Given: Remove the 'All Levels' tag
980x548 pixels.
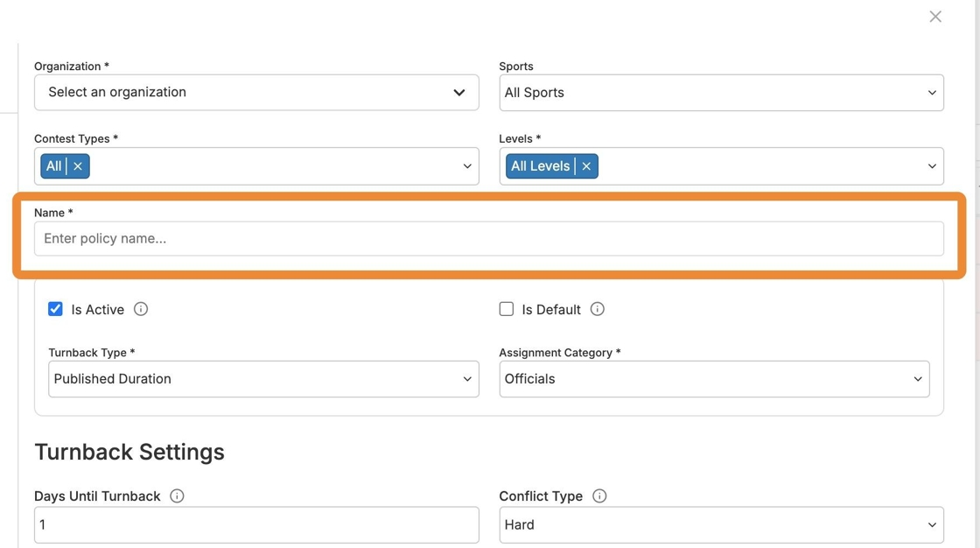Looking at the screenshot, I should 586,166.
